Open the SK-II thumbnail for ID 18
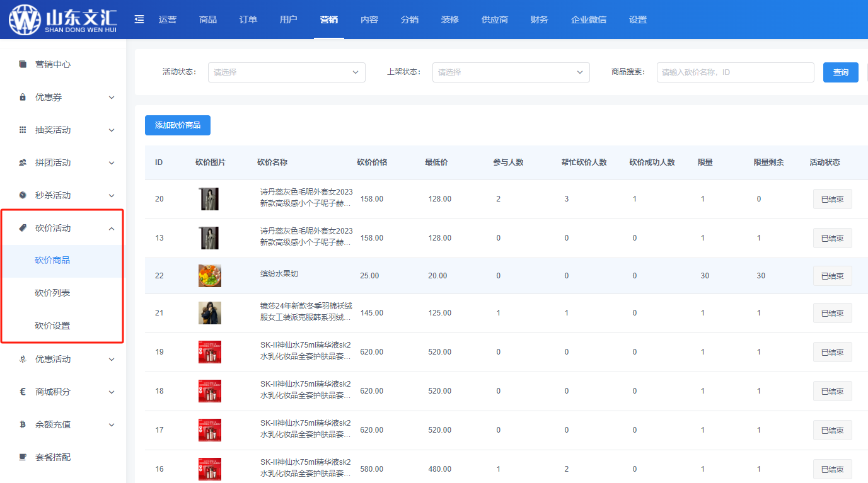This screenshot has height=483, width=868. [209, 391]
